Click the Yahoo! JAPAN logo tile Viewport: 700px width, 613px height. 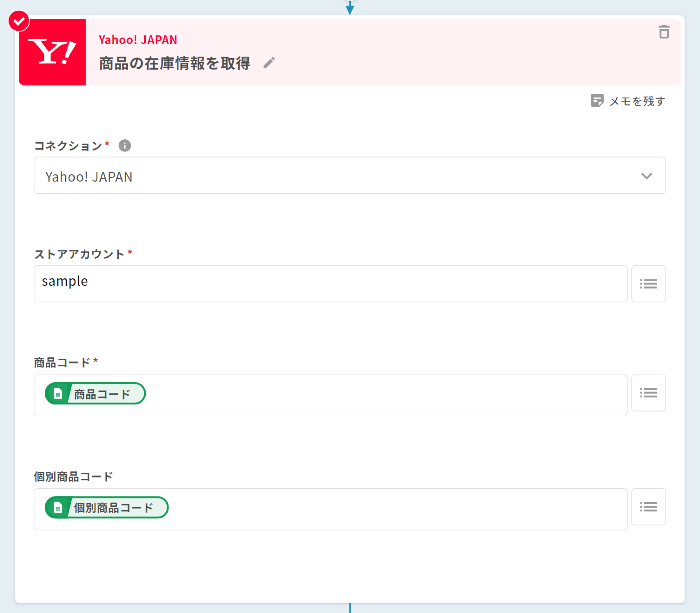click(x=52, y=52)
